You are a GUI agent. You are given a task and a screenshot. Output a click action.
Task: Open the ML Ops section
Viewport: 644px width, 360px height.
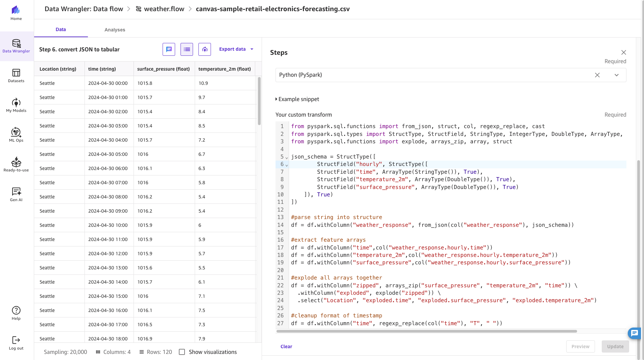coord(16,135)
